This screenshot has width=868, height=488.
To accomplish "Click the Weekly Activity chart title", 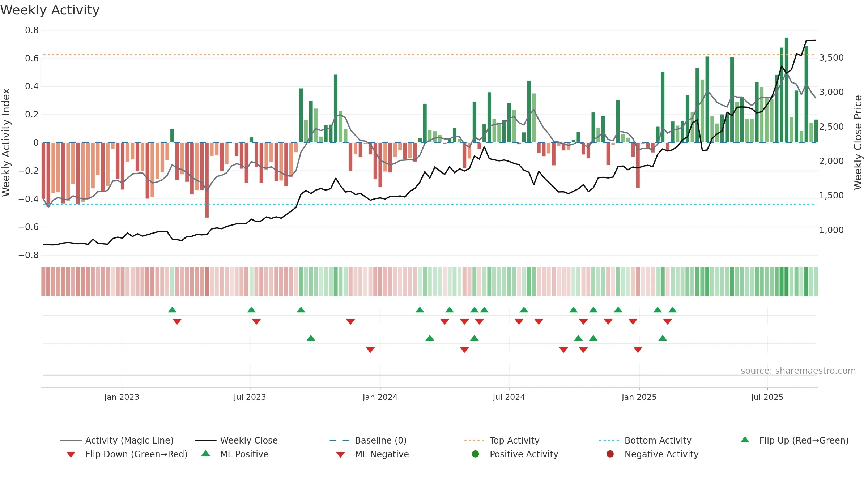I will coord(50,10).
